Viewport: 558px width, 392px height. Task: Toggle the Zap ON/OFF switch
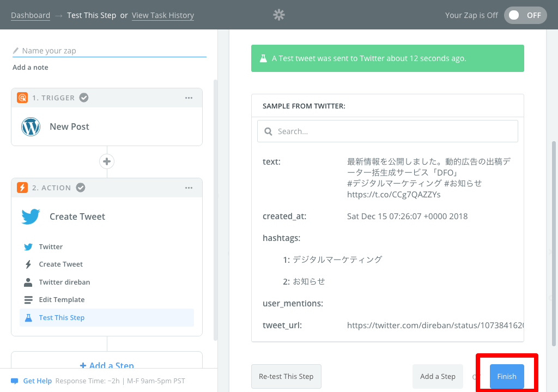point(525,15)
